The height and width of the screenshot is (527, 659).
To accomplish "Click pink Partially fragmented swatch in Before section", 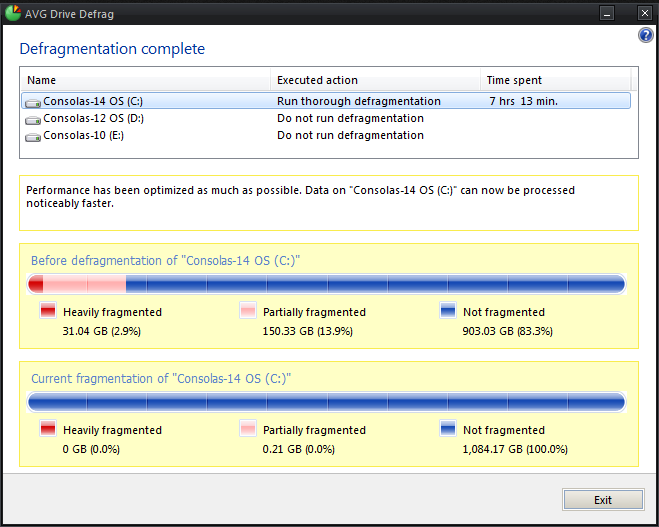I will (248, 310).
